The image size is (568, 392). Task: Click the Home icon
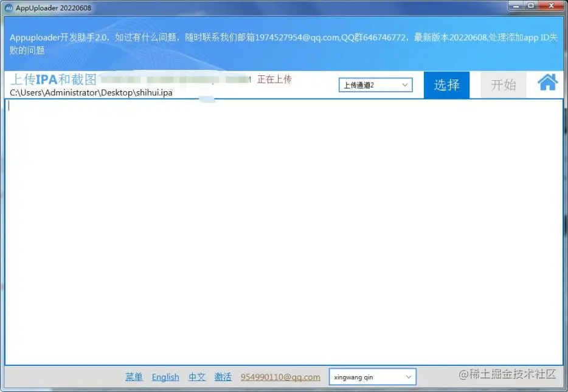[x=547, y=83]
